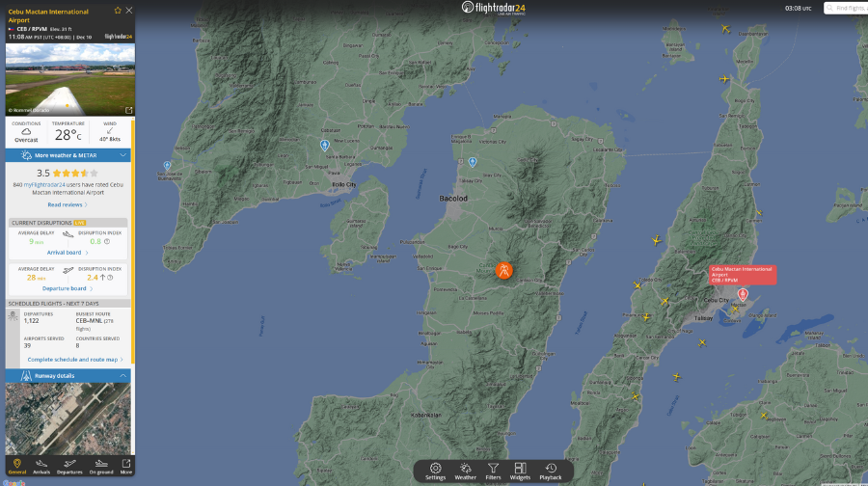Select aircraft icon at Mactan airport
Image resolution: width=868 pixels, height=486 pixels.
point(735,310)
